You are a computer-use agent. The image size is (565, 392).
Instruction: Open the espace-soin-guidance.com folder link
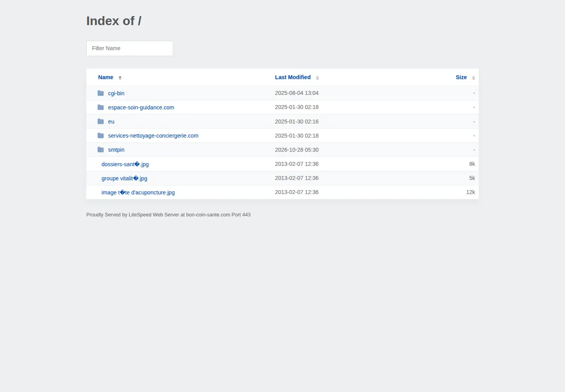point(141,107)
